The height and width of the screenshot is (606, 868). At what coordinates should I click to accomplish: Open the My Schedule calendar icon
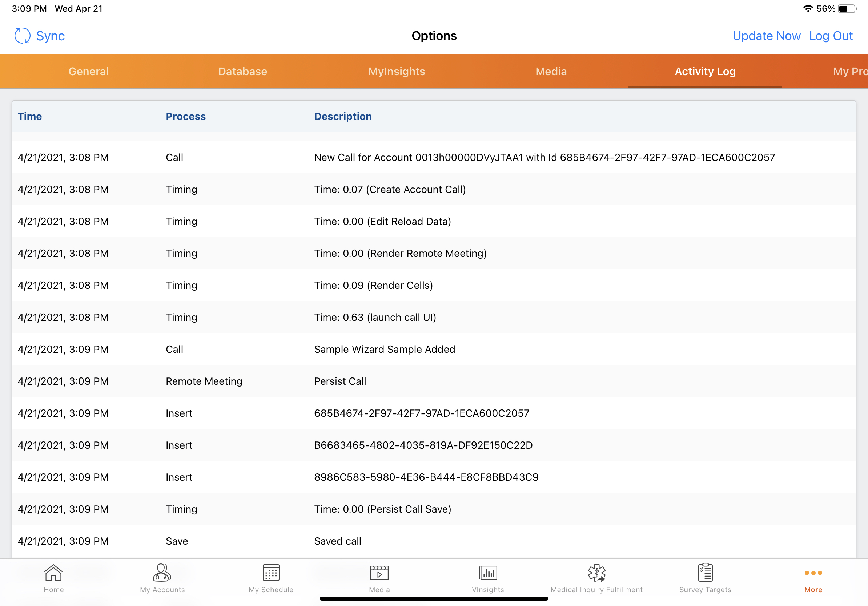(271, 573)
